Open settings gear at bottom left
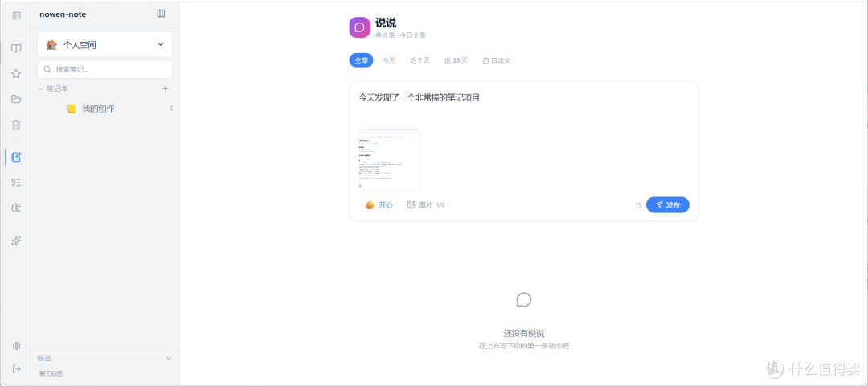Screen dimensions: 868x387 coord(17,346)
